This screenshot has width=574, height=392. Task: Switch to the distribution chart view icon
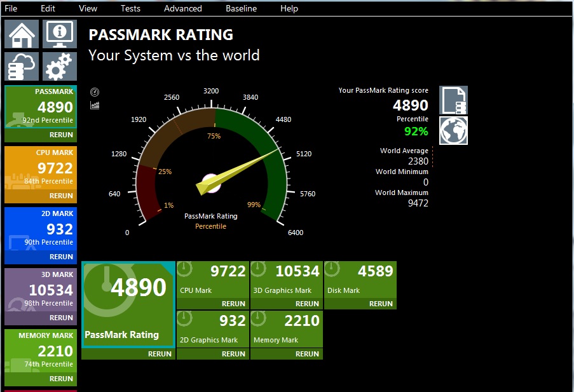pos(95,105)
